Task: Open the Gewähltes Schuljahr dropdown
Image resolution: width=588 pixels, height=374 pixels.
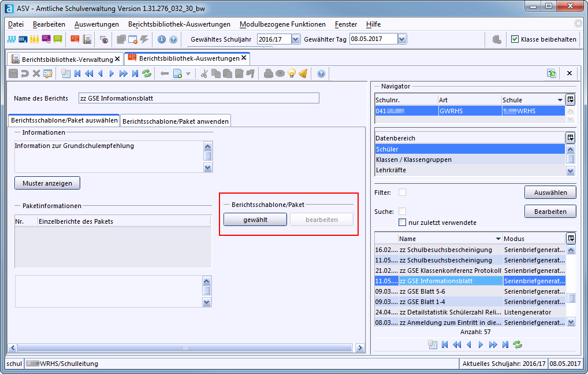Action: (x=296, y=39)
